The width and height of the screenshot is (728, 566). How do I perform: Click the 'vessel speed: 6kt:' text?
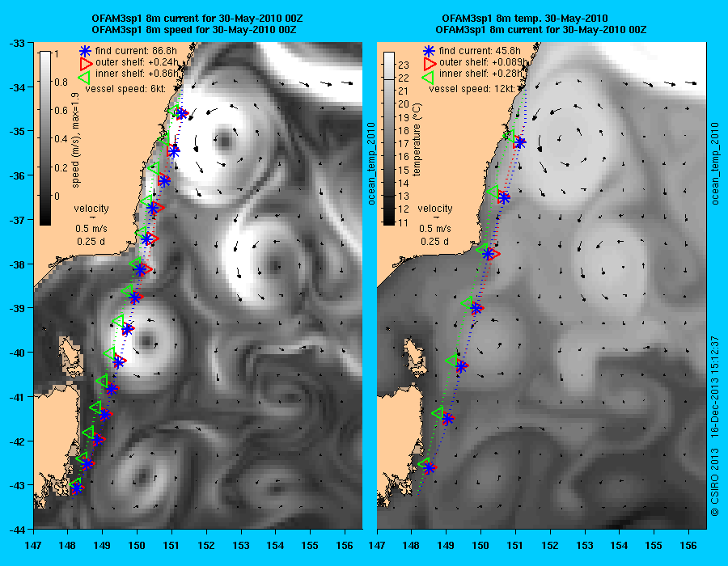pos(125,89)
